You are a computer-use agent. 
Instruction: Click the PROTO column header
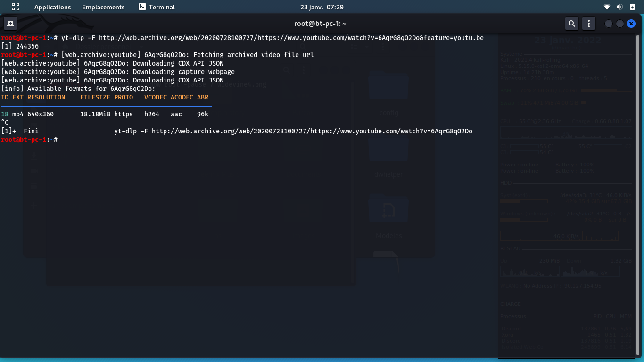tap(124, 97)
